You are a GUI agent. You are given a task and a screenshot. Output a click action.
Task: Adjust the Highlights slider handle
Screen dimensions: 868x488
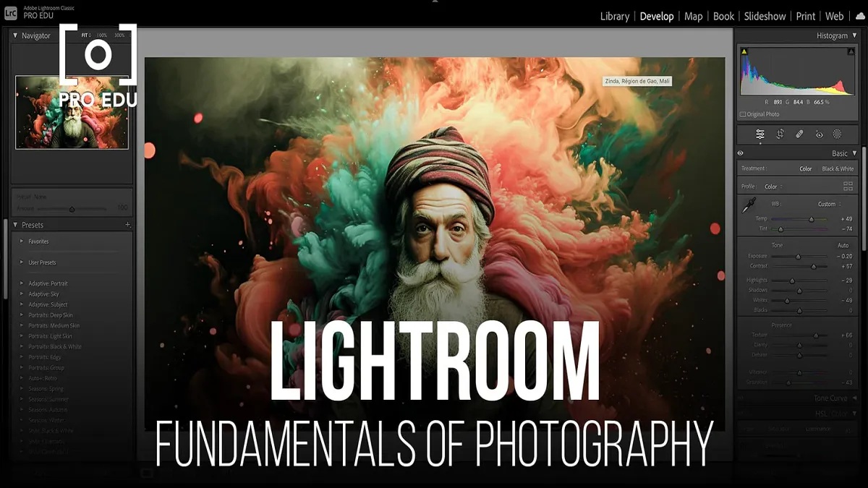tap(792, 281)
